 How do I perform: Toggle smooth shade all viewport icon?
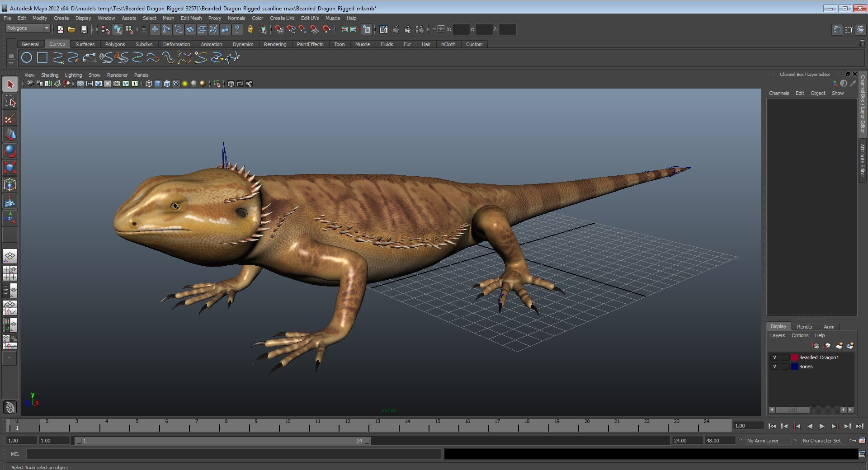158,84
